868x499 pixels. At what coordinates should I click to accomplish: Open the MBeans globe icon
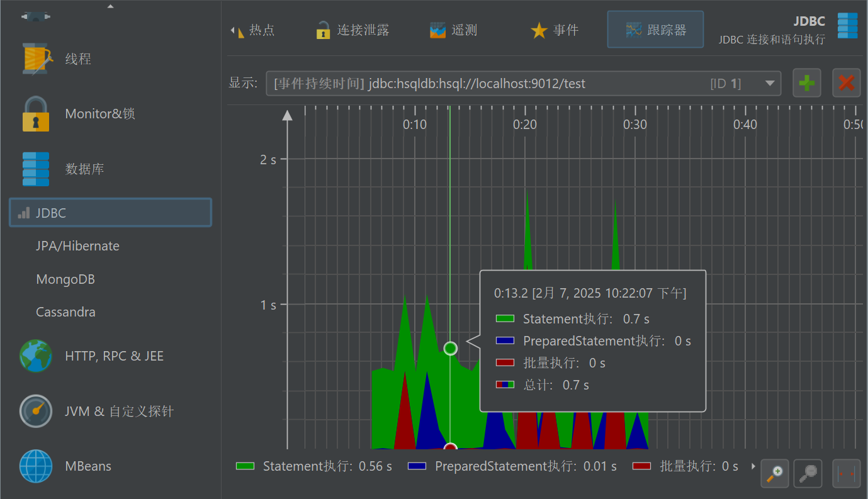(36, 466)
